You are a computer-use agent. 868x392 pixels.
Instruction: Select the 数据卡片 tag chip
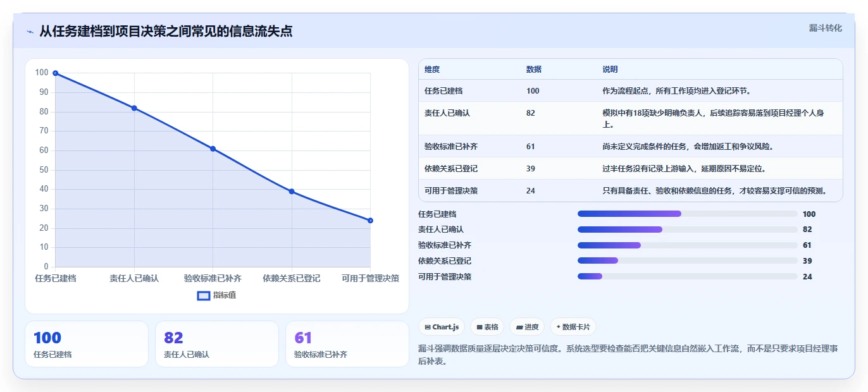click(573, 327)
